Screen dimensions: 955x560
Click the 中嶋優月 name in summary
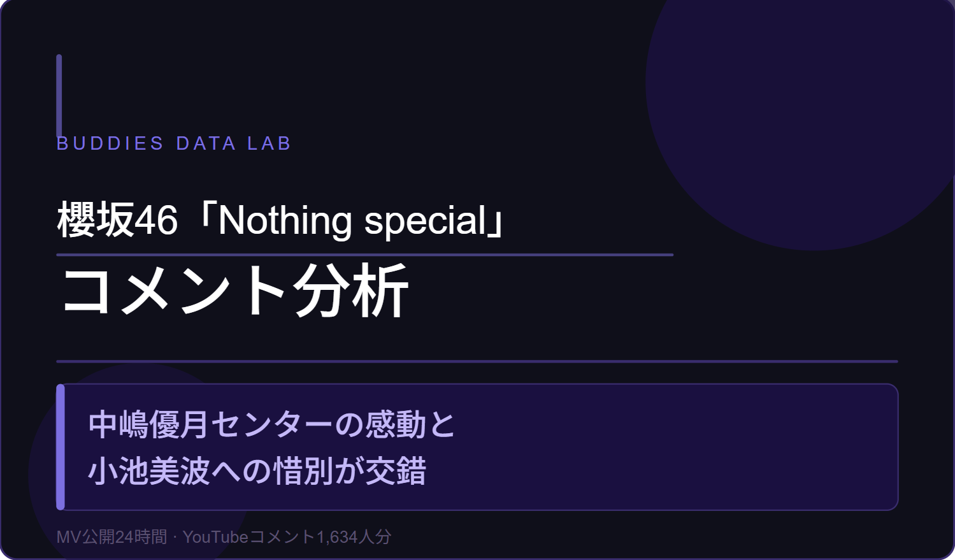coord(148,424)
